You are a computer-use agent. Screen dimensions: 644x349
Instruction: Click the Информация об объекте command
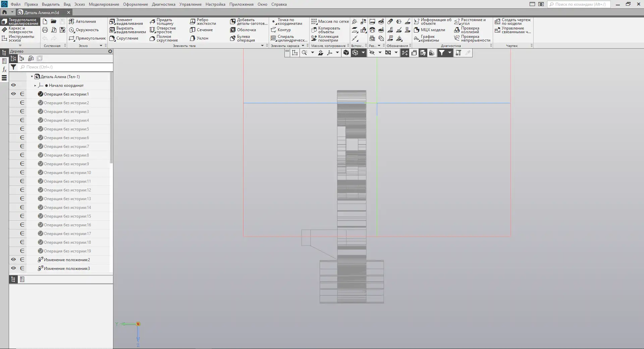point(433,21)
